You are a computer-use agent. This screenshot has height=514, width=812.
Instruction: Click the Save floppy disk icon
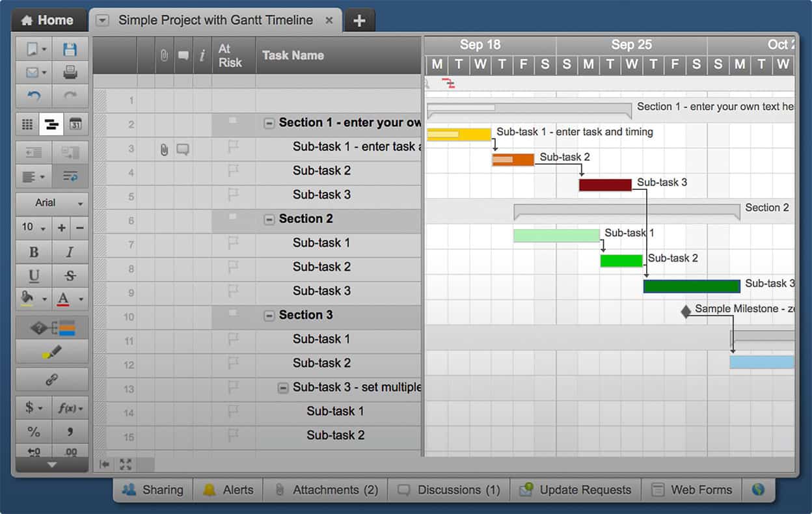tap(70, 49)
